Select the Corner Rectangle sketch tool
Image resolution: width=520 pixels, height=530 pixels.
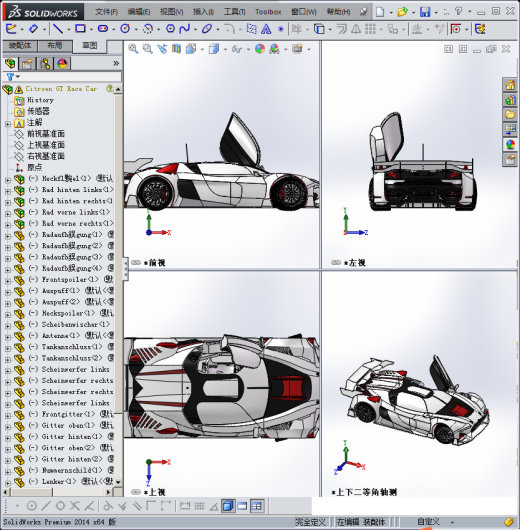click(80, 29)
